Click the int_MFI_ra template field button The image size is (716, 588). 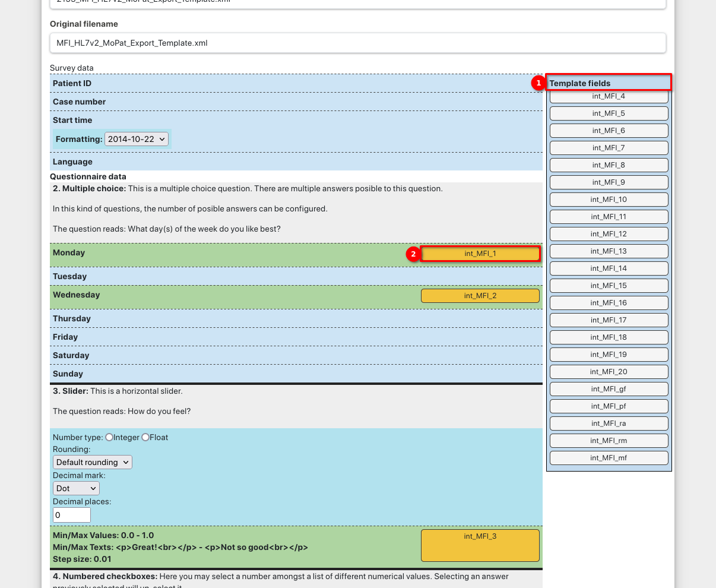click(x=608, y=423)
